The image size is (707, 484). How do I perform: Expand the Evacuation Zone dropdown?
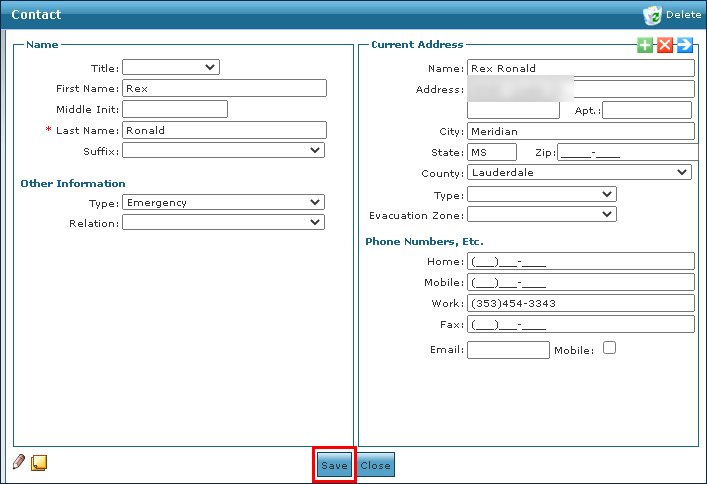tap(541, 214)
